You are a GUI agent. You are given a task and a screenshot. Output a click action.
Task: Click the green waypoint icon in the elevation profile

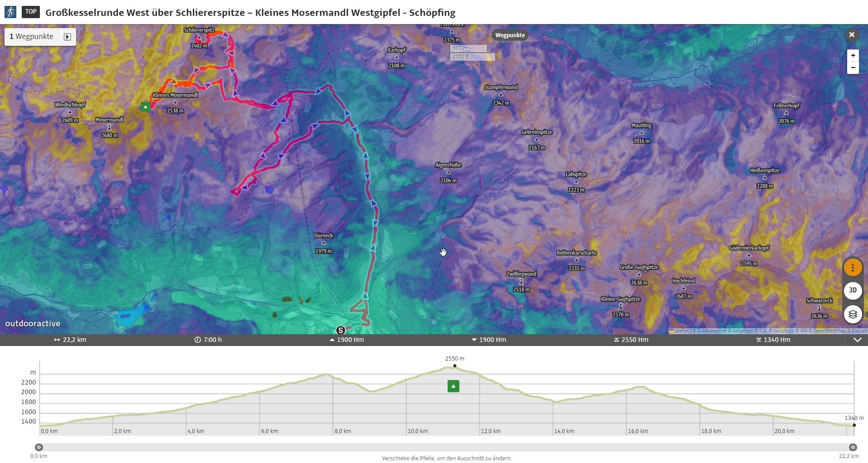point(453,386)
